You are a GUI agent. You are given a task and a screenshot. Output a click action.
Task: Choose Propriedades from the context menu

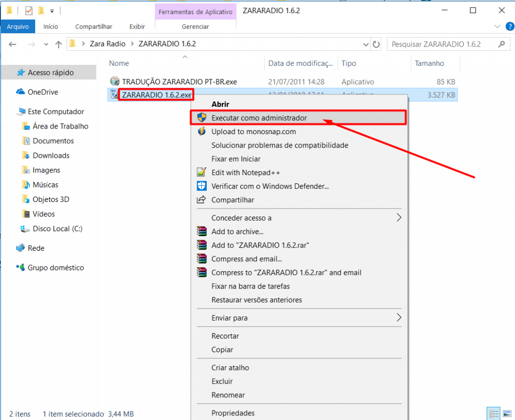[x=233, y=413]
